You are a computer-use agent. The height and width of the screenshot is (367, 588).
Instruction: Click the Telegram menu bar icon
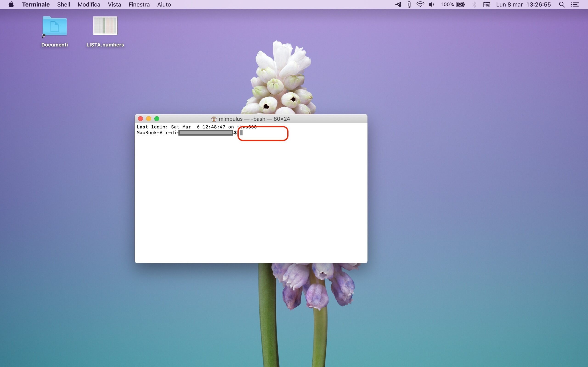[x=398, y=4]
